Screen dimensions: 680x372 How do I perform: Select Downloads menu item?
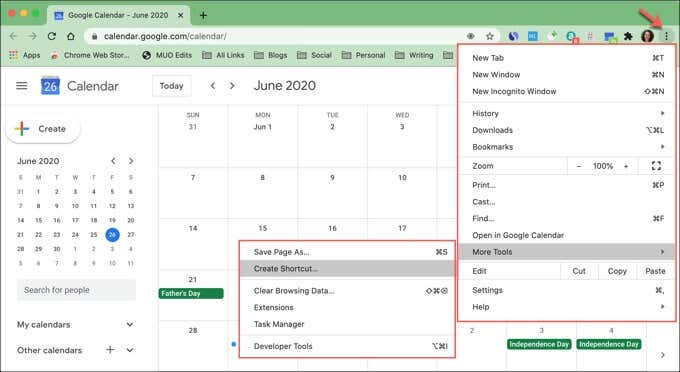(566, 130)
